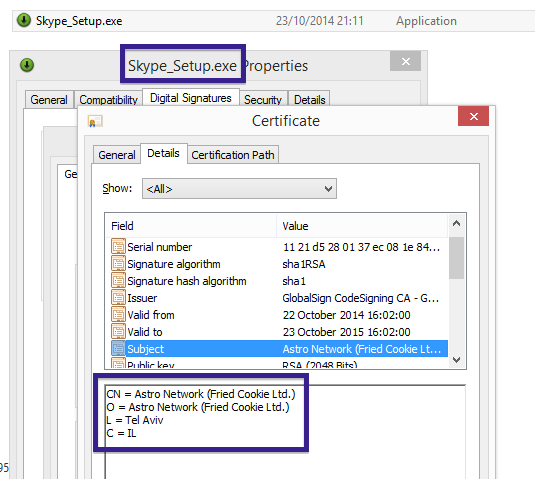Click the Valid to field icon
Viewport: 535px width, 479px height.
(118, 332)
